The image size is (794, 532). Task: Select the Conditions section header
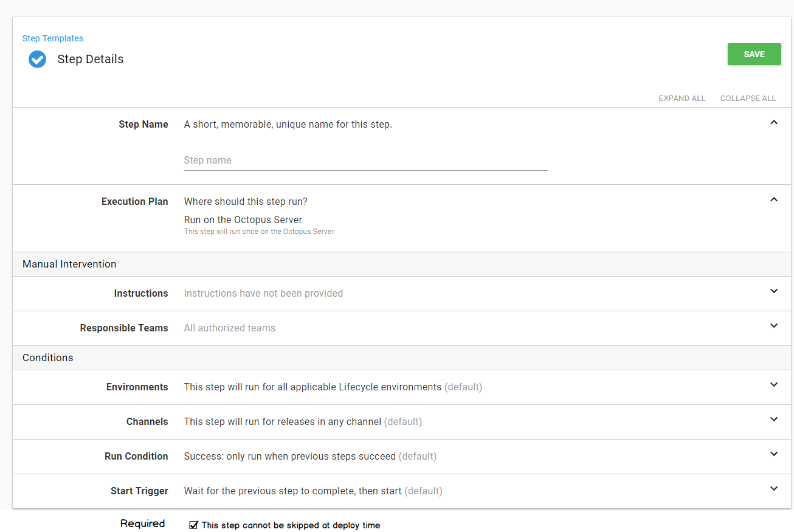[x=47, y=358]
